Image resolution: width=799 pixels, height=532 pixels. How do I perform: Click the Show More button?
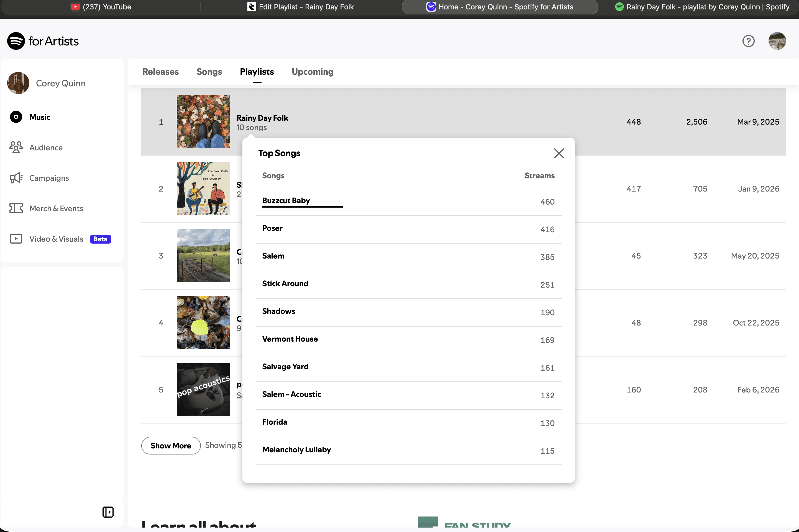pos(170,445)
